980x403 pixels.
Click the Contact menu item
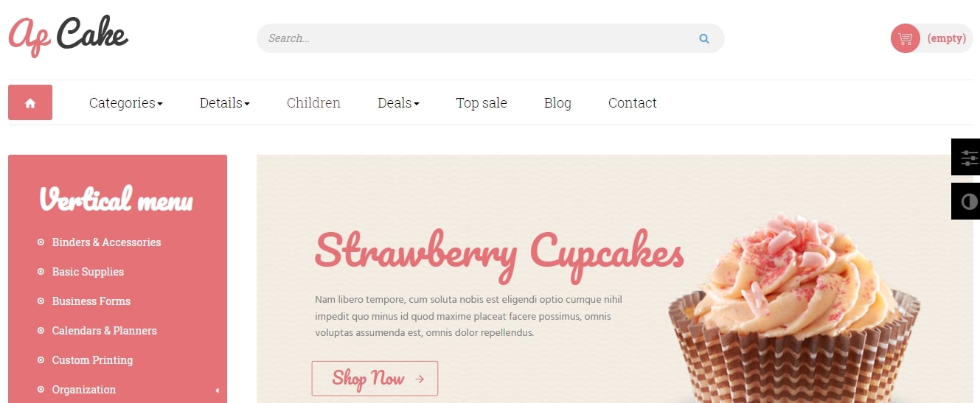click(x=632, y=103)
